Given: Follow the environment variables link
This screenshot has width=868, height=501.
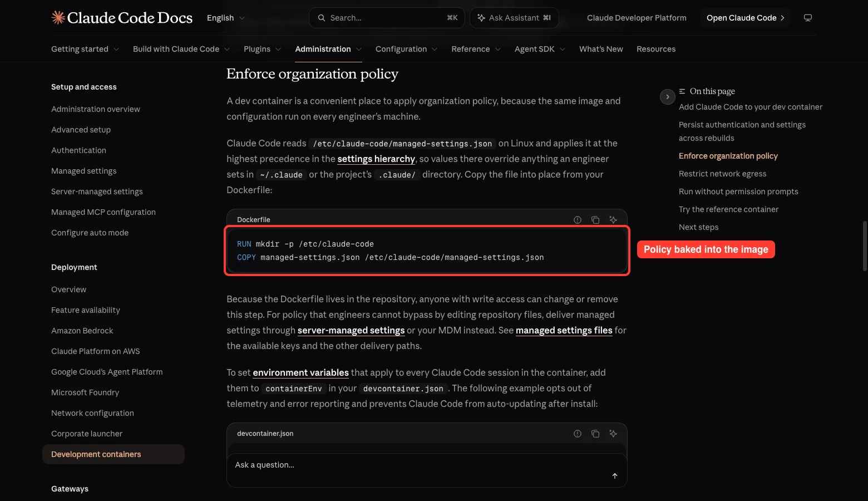Looking at the screenshot, I should 300,372.
